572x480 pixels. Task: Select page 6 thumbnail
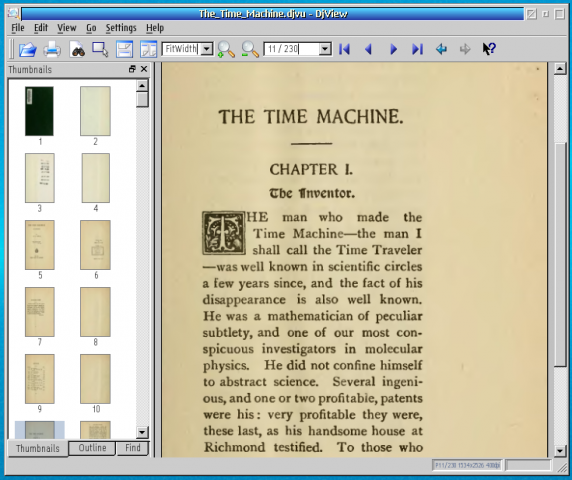click(95, 245)
